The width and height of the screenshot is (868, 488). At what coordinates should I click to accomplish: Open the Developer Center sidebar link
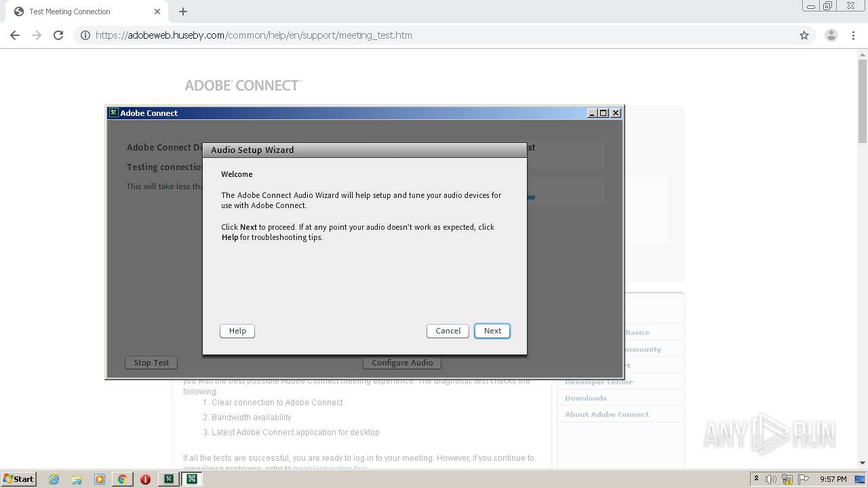coord(599,382)
